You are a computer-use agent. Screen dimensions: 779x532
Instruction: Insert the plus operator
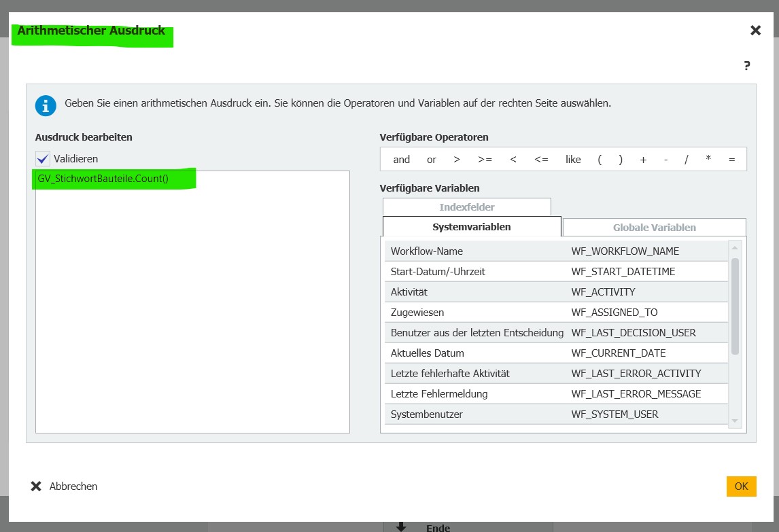tap(643, 160)
